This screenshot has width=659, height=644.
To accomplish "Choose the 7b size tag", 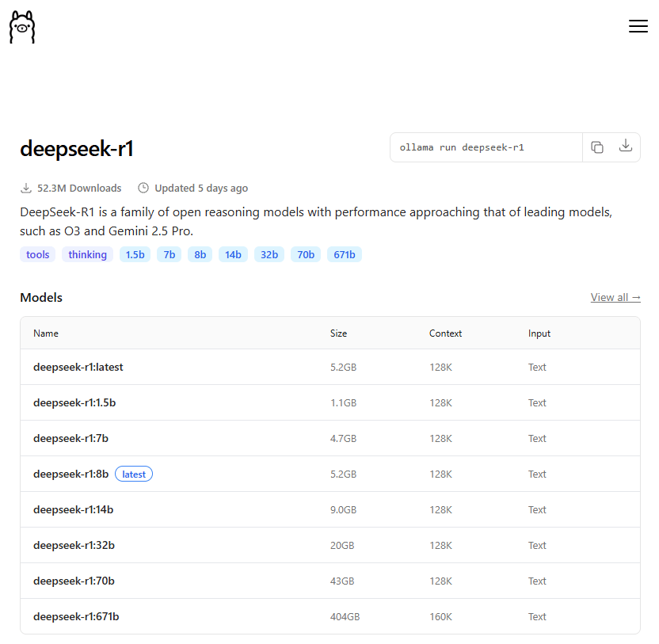I will coord(170,254).
